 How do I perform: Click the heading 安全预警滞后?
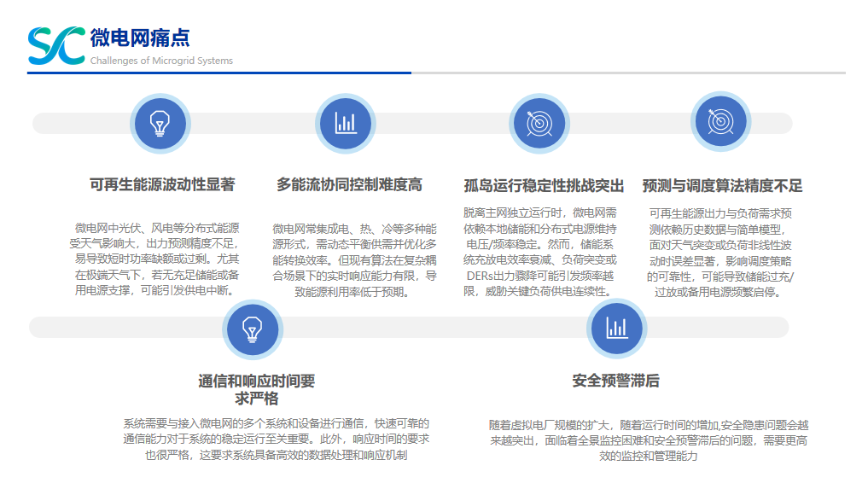click(x=615, y=381)
